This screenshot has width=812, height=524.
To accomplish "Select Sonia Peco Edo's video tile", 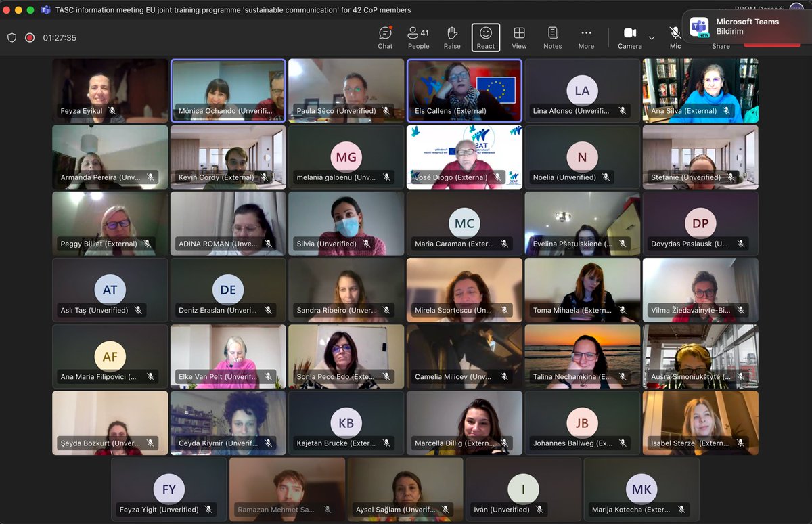I will [346, 357].
